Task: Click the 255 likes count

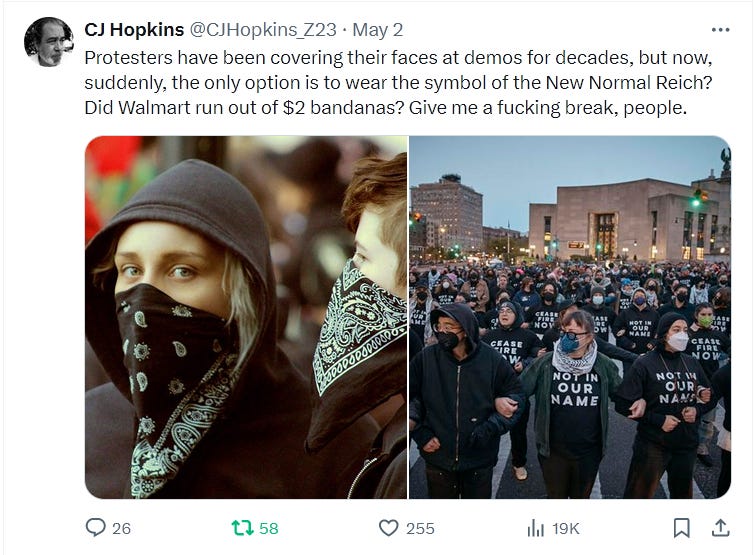Action: coord(420,529)
